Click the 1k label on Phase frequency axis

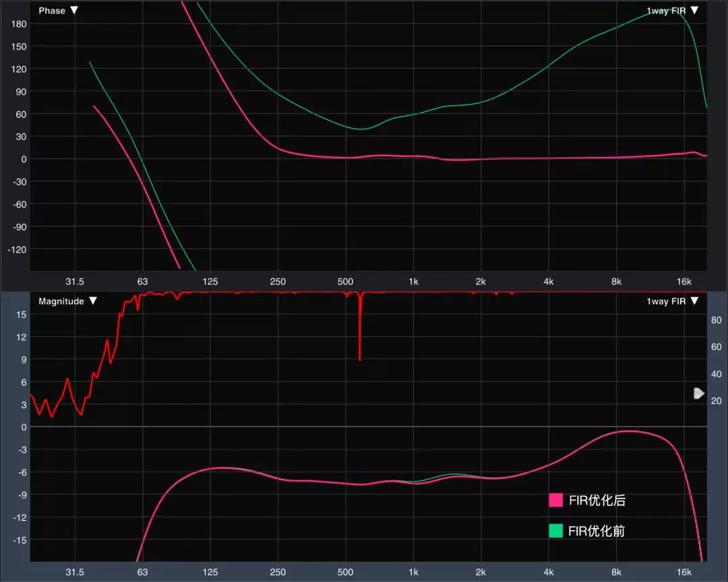coord(413,282)
